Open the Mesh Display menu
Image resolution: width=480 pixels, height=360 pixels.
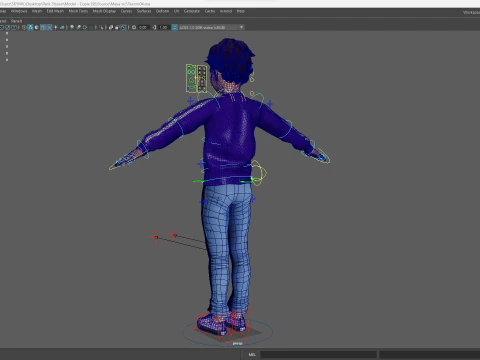coord(104,11)
